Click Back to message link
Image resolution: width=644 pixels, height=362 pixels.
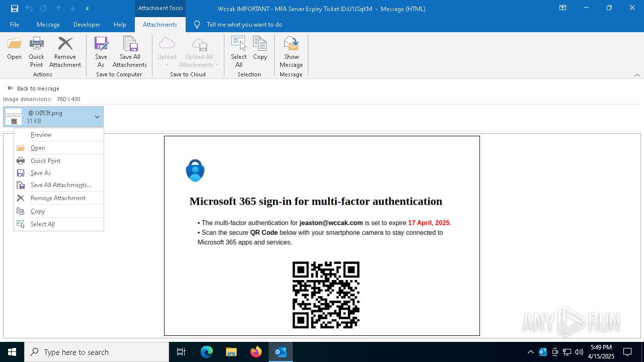click(33, 88)
